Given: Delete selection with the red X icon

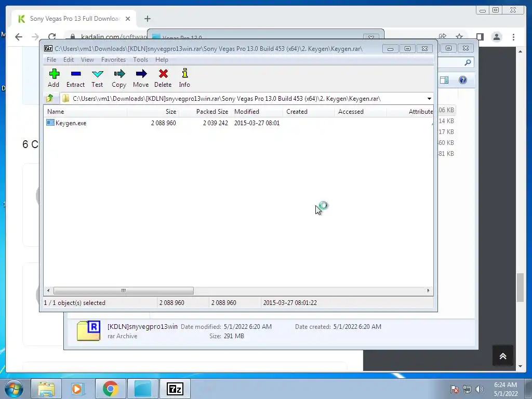Looking at the screenshot, I should [163, 78].
